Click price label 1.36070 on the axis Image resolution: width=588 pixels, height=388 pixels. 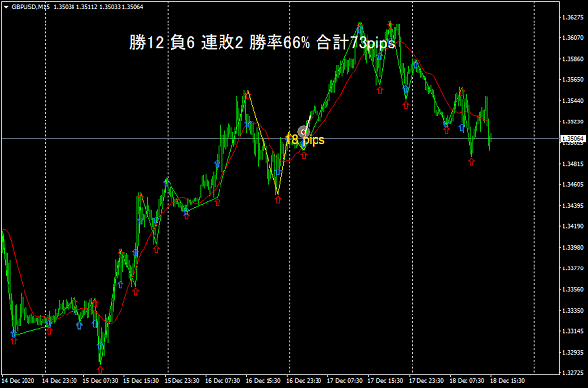click(x=573, y=38)
